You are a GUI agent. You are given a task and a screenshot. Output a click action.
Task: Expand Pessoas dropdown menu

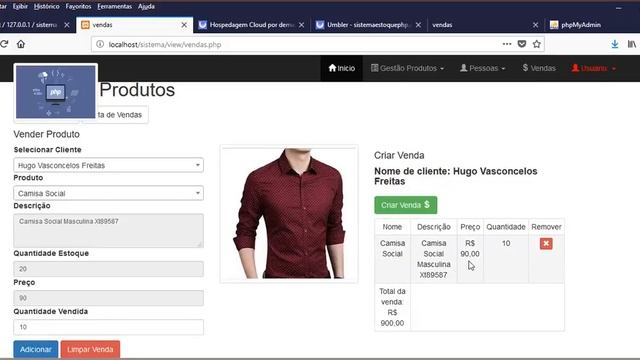[482, 68]
